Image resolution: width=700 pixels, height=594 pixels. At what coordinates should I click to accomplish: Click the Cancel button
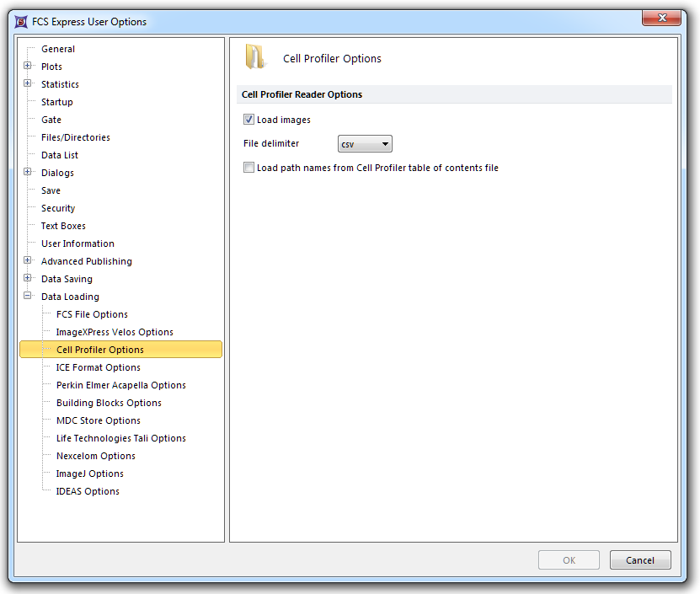pos(640,560)
